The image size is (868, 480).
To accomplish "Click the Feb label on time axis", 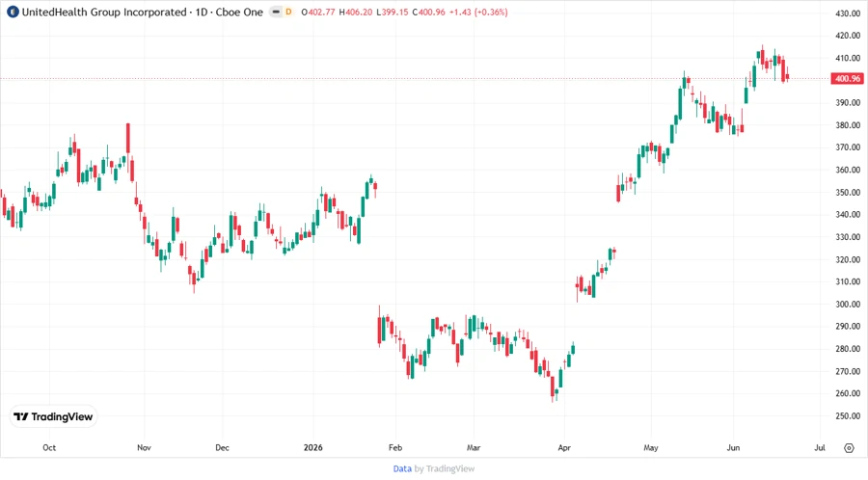I will click(395, 448).
